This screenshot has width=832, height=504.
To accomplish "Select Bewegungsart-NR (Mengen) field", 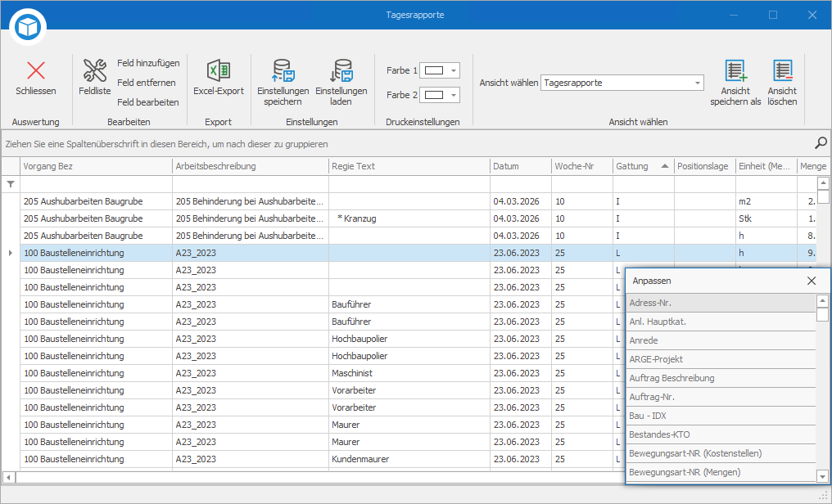I will click(721, 472).
